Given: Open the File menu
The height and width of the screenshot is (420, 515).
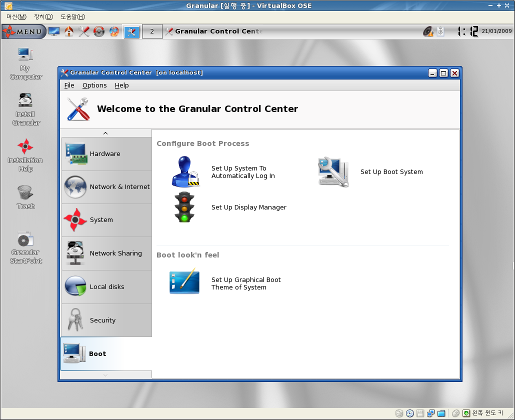Looking at the screenshot, I should click(69, 85).
